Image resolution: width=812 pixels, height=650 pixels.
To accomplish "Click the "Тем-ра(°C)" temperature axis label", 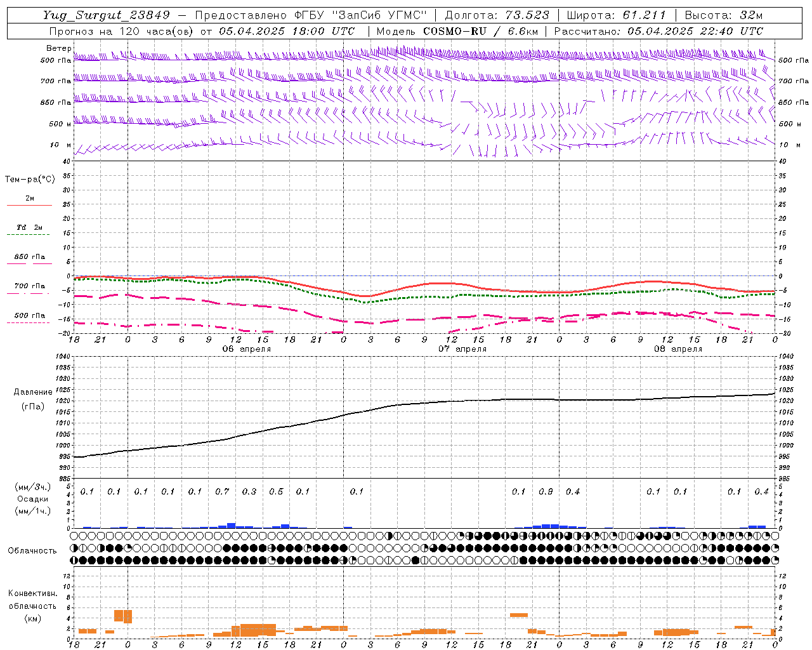I will tap(30, 180).
